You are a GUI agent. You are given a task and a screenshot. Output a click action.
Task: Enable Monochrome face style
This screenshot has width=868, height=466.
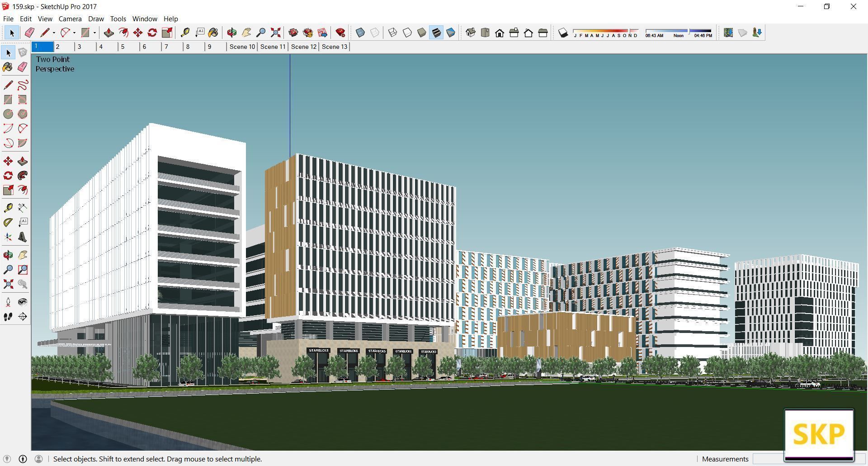[x=451, y=33]
